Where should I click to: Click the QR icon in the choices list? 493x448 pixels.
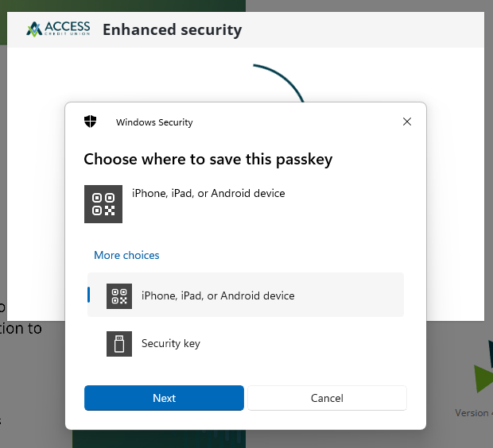coord(119,295)
